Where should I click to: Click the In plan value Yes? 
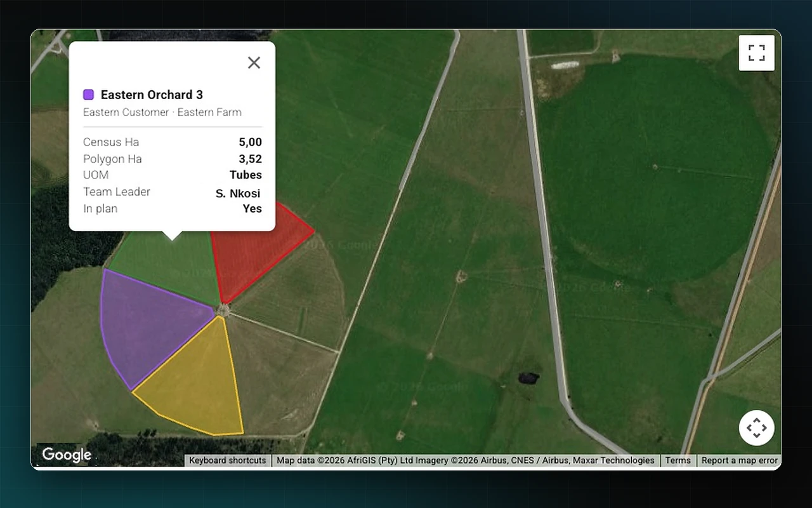(x=252, y=208)
